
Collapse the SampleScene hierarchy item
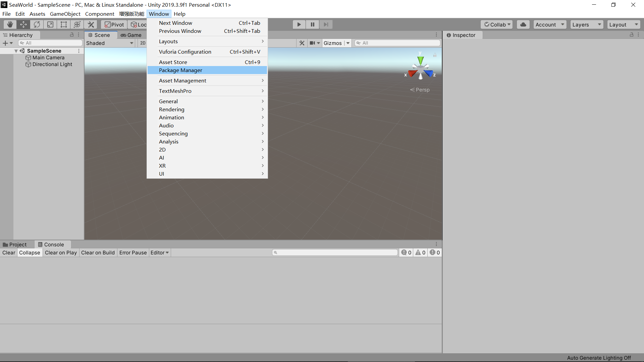click(16, 51)
